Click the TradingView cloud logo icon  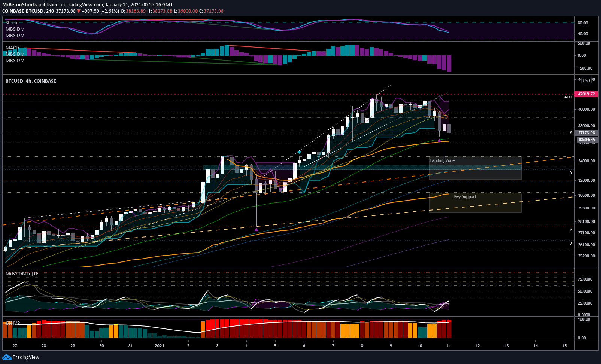click(7, 357)
